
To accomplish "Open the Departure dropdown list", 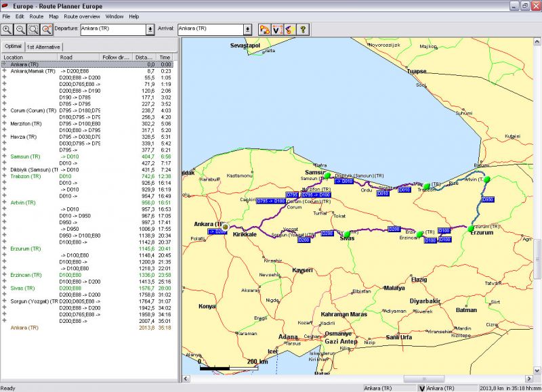I will click(x=150, y=29).
